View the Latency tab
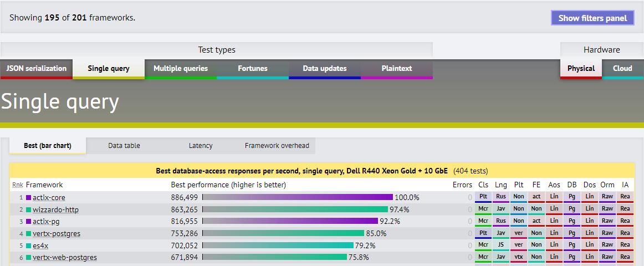Image resolution: width=644 pixels, height=266 pixels. tap(201, 146)
